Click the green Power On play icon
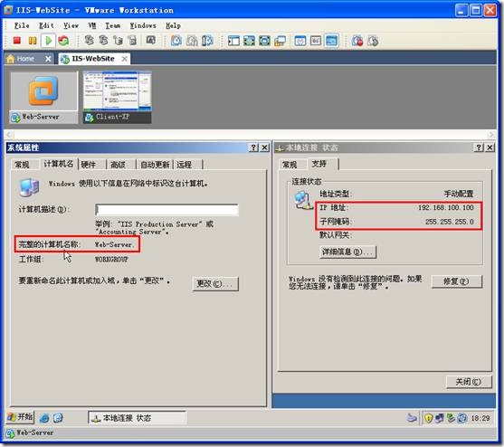Image resolution: width=504 pixels, height=447 pixels. (x=49, y=41)
